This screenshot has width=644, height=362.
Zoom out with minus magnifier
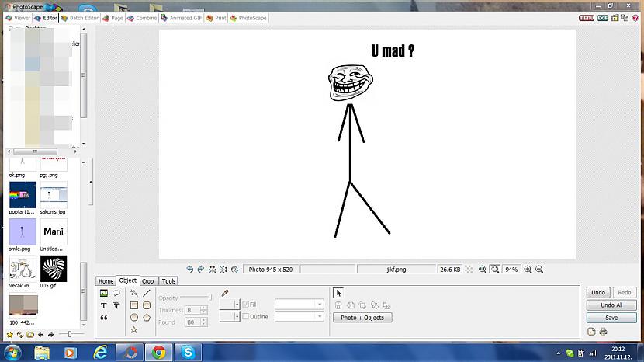[x=540, y=270]
